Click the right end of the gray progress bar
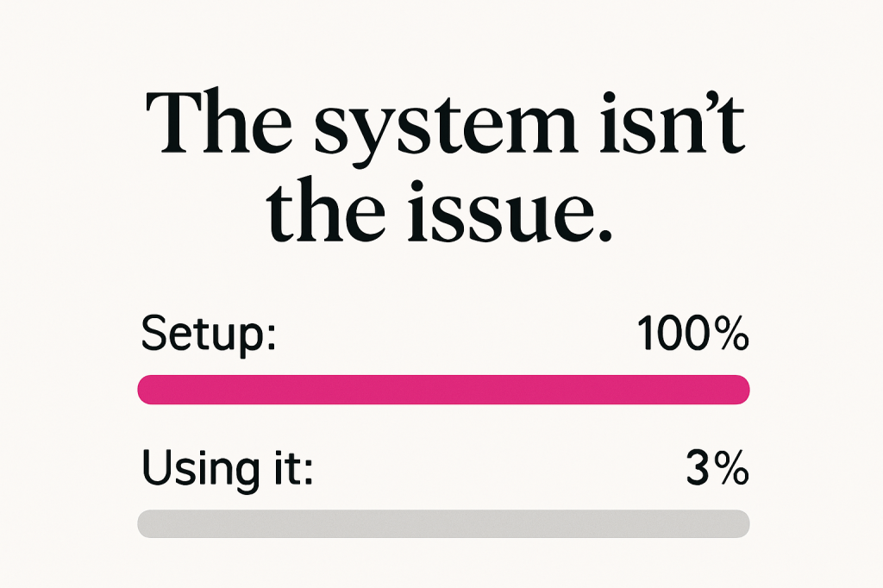This screenshot has width=883, height=588. pyautogui.click(x=741, y=523)
